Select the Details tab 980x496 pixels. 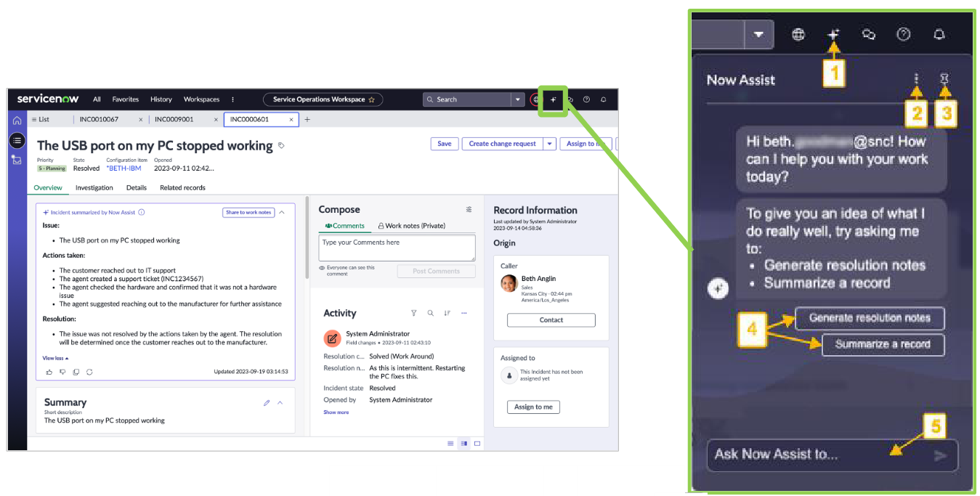[137, 187]
